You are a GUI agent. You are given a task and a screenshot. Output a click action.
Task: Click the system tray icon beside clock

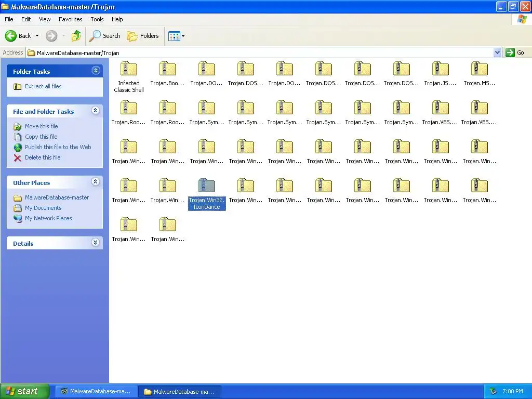coord(493,392)
